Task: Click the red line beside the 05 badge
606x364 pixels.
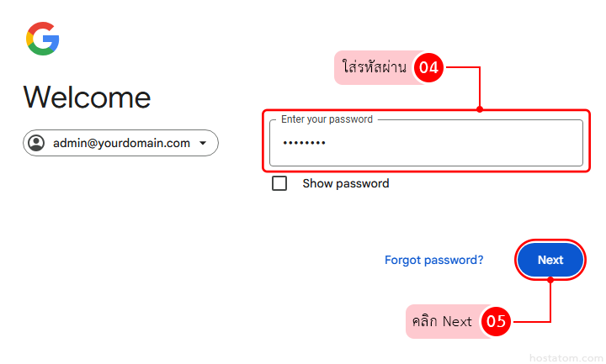Action: 530,321
